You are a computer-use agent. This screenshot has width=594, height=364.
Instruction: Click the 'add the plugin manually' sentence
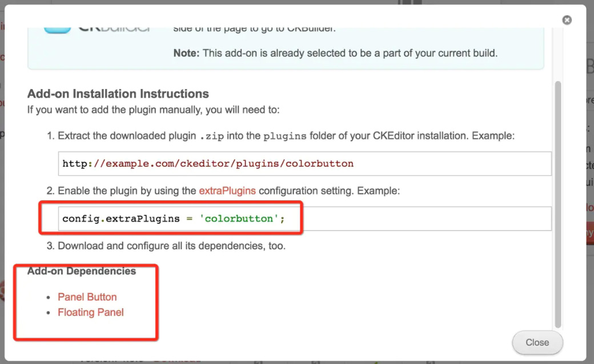[x=153, y=110]
